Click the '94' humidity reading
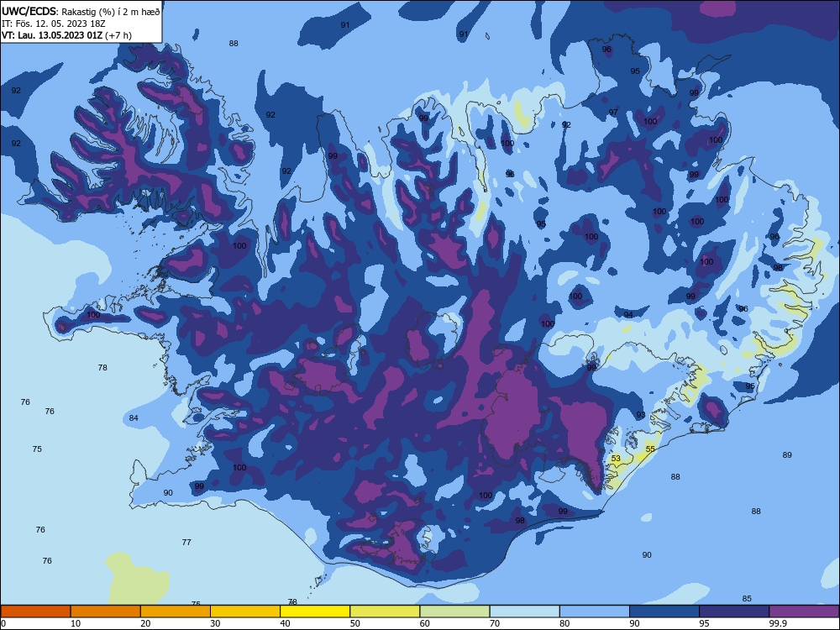The width and height of the screenshot is (840, 630). point(628,314)
